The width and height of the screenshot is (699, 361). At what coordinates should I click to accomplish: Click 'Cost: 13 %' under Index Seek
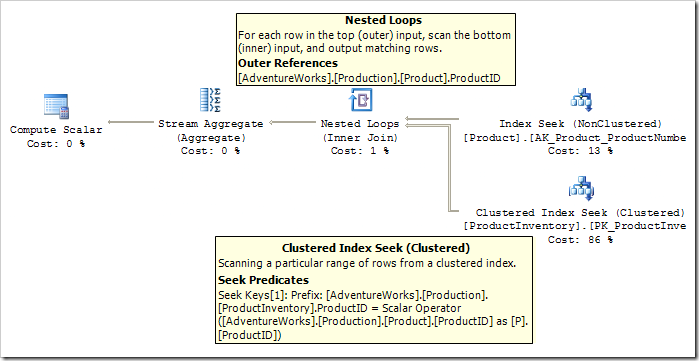click(x=580, y=151)
